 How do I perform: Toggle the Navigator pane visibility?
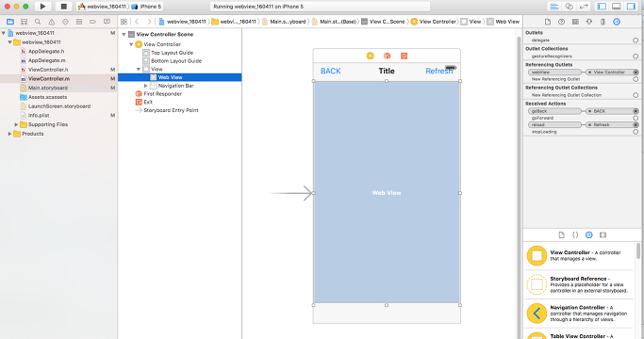pos(602,7)
